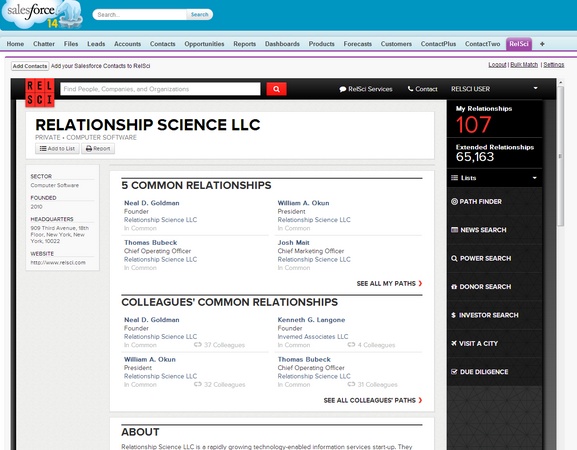
Task: Click the Logout link
Action: pyautogui.click(x=498, y=65)
